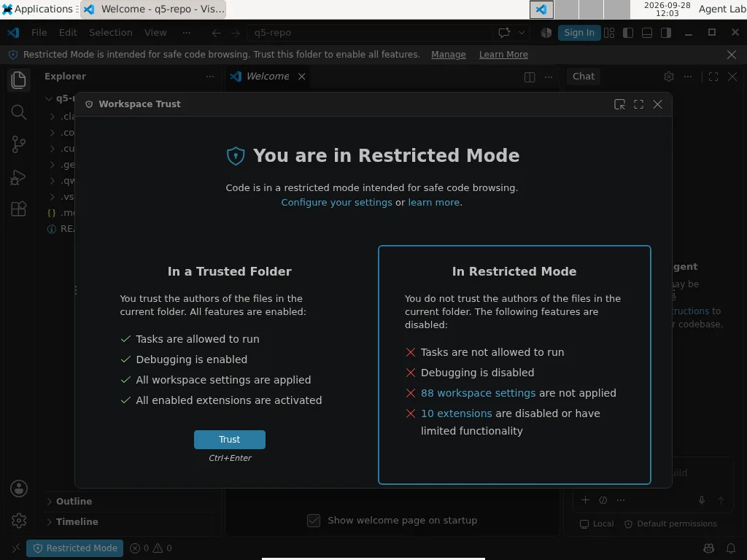This screenshot has width=747, height=560.
Task: Open the overflow menu ellipsis in menu bar
Action: 186,33
